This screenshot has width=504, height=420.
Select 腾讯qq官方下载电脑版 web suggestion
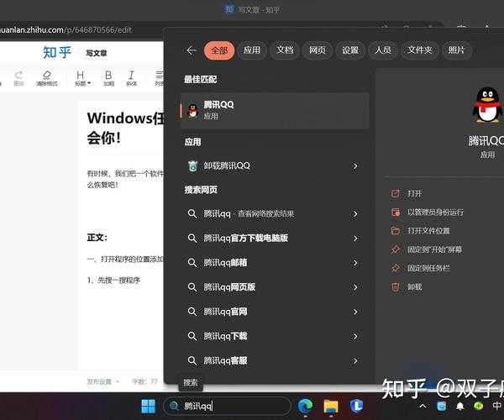(245, 239)
